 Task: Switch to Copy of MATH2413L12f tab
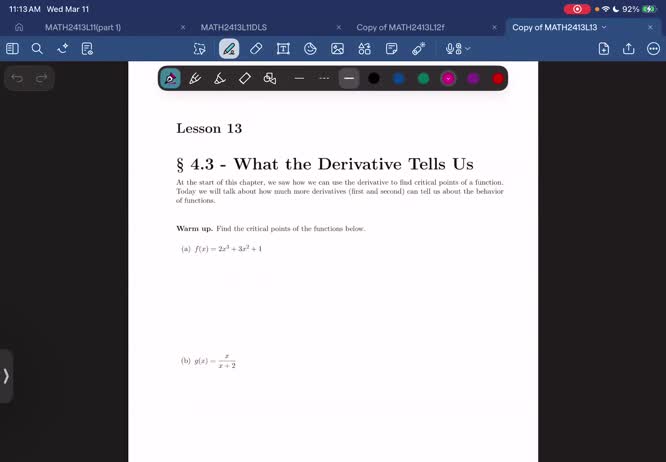[x=401, y=27]
